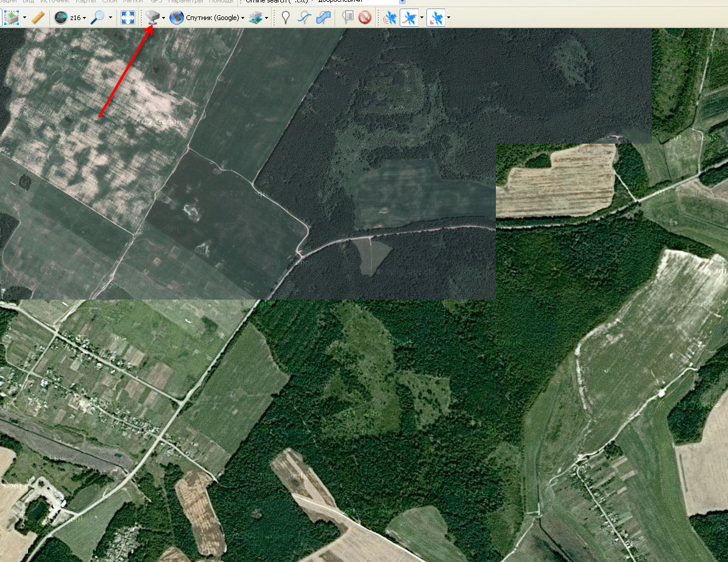Switch to full screen map view
Image resolution: width=728 pixels, height=562 pixels.
click(128, 18)
